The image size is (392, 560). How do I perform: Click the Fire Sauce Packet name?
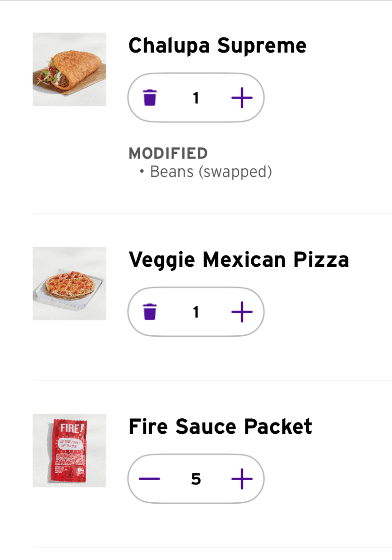220,426
